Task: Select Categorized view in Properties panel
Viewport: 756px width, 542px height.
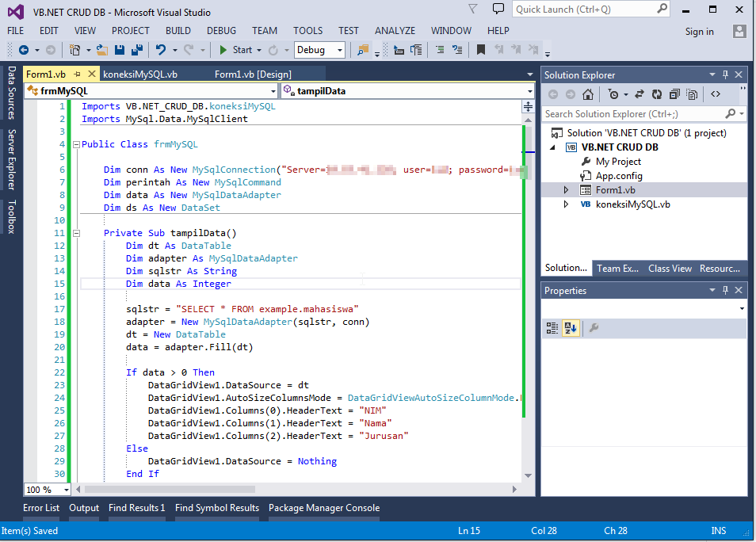Action: [x=552, y=328]
